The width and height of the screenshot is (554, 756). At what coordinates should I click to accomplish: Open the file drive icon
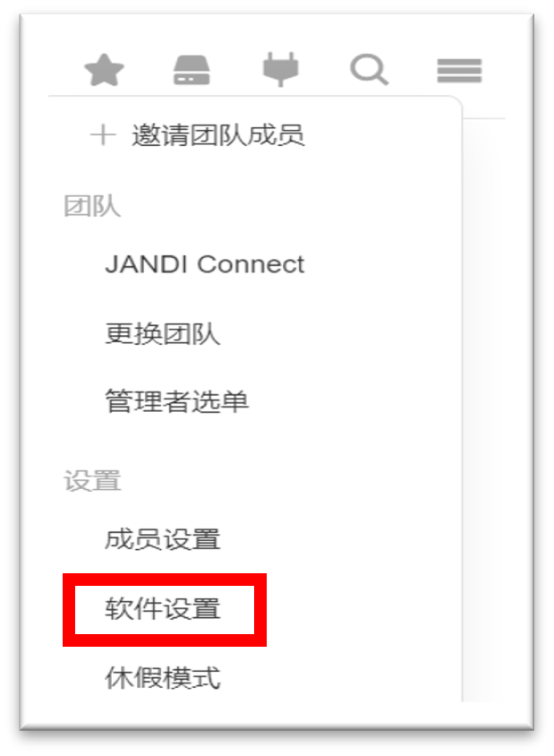point(192,70)
